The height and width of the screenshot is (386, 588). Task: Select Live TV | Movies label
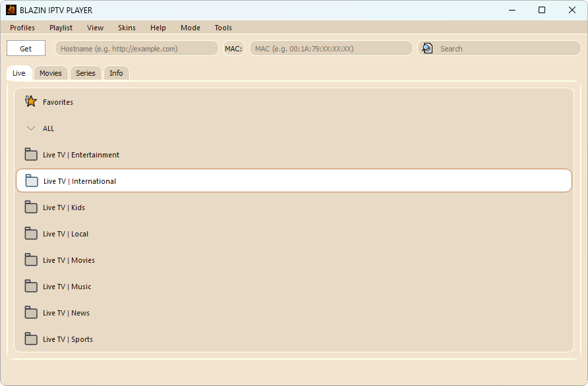pos(69,260)
